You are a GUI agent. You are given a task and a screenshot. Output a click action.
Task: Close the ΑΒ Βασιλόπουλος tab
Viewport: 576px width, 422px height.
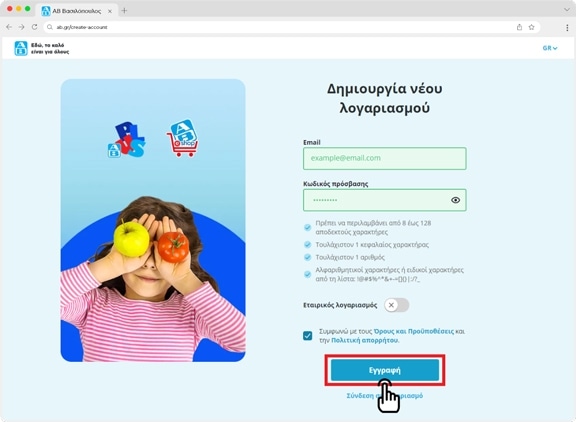tap(110, 11)
